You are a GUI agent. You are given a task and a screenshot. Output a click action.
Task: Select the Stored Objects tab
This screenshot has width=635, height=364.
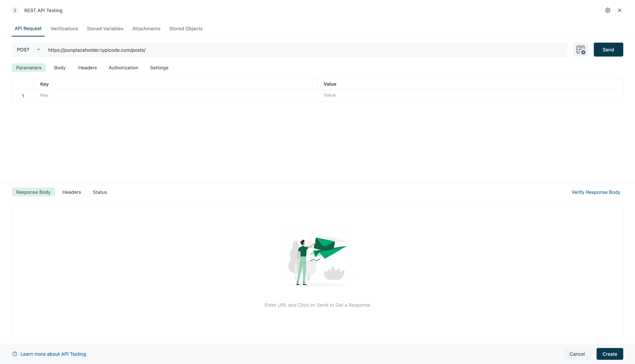click(x=186, y=28)
